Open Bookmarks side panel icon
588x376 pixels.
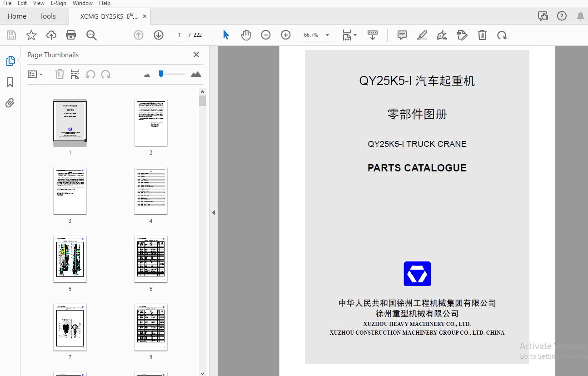(x=10, y=82)
